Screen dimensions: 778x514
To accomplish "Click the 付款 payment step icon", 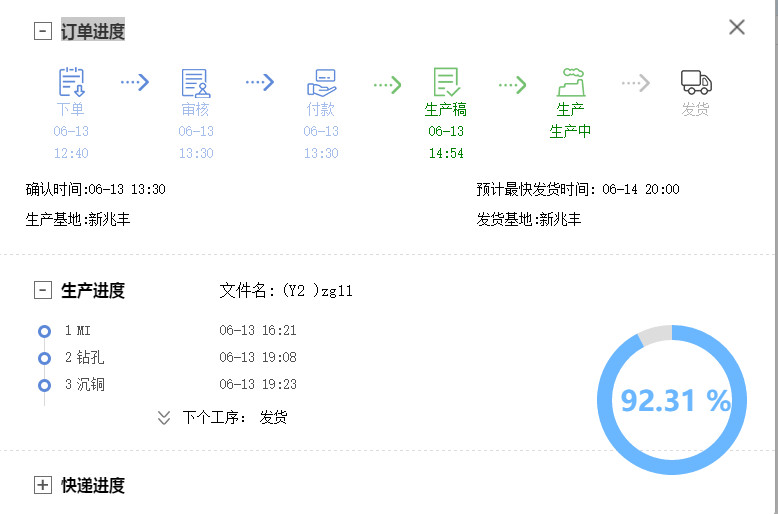I will (321, 82).
